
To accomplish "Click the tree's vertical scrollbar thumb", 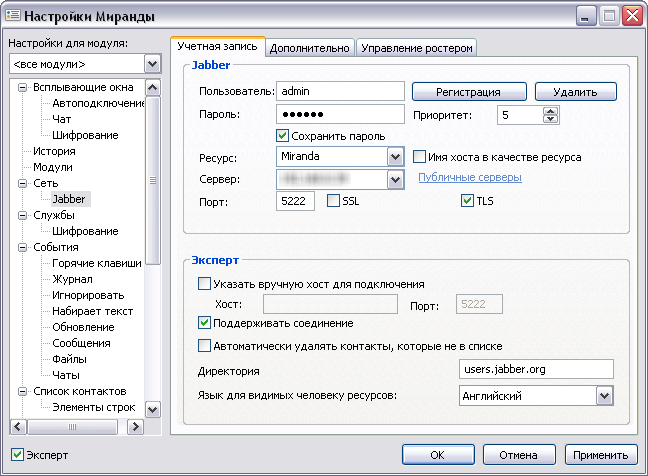I will tap(153, 180).
